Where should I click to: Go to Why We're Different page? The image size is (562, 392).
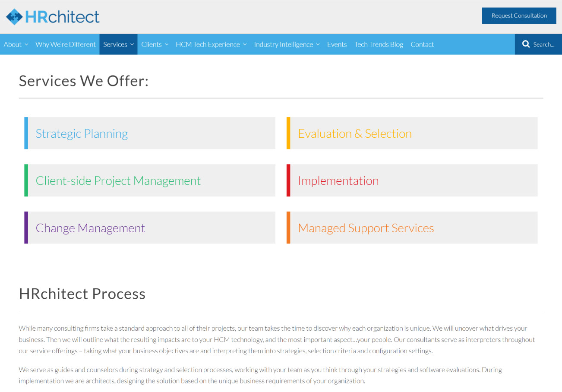(66, 44)
